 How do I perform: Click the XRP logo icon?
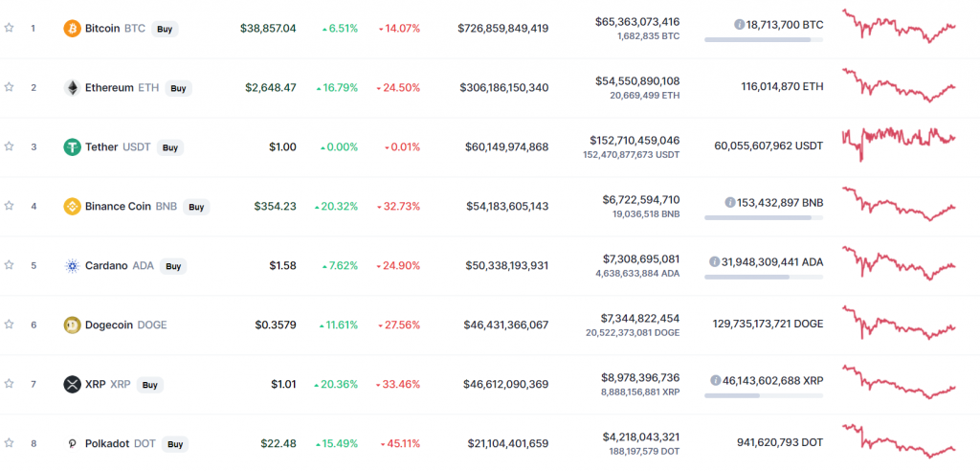pyautogui.click(x=72, y=384)
